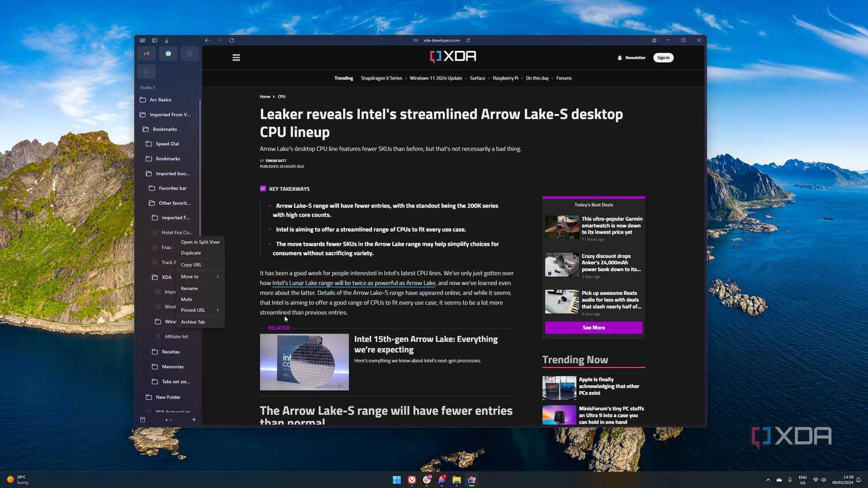Click the CPU breadcrumb link
This screenshot has height=488, width=868.
281,97
